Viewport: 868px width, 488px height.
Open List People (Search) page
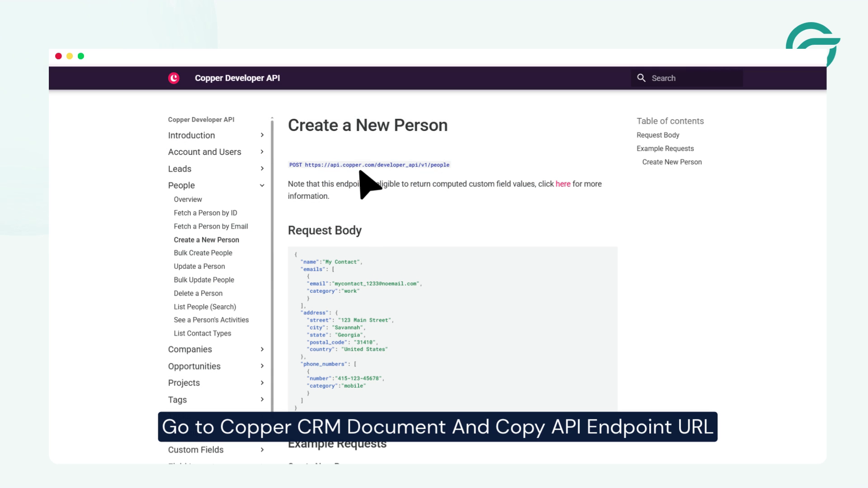click(205, 307)
